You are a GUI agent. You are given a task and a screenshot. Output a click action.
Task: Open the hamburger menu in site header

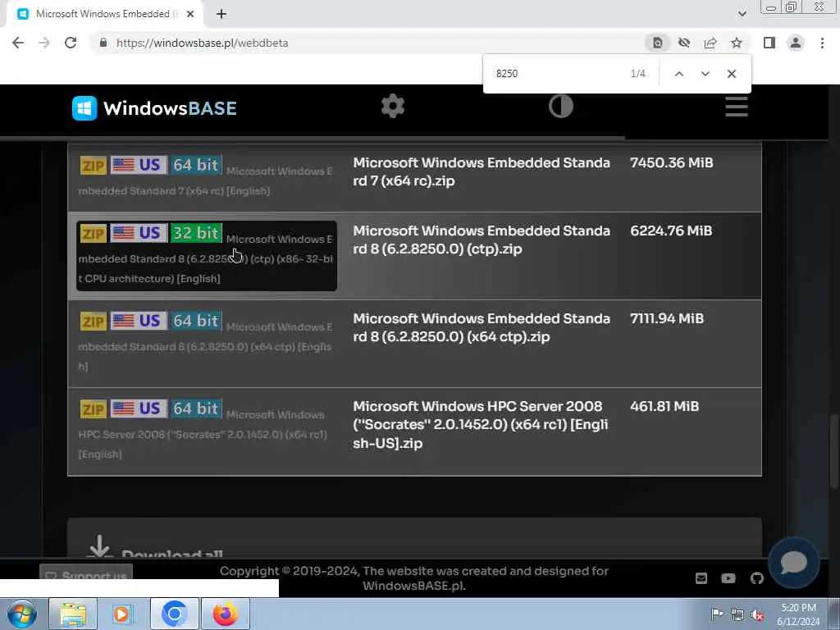pyautogui.click(x=737, y=107)
